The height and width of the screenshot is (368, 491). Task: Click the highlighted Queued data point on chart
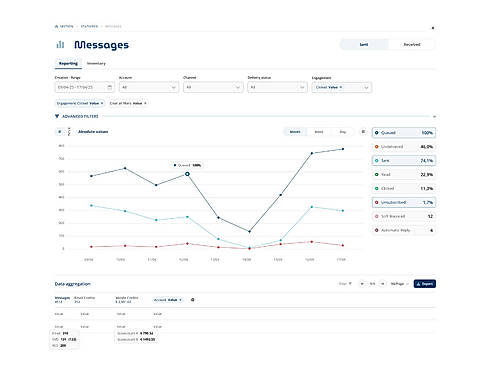click(x=187, y=174)
